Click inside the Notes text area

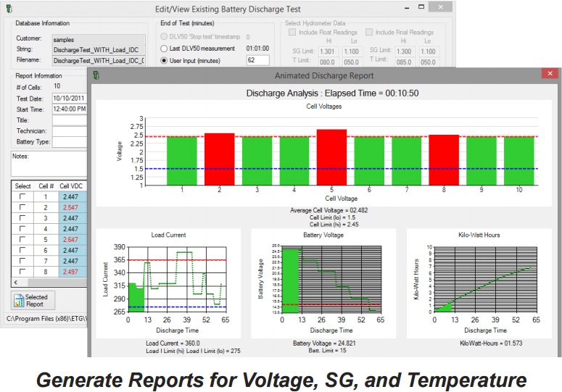[x=47, y=165]
